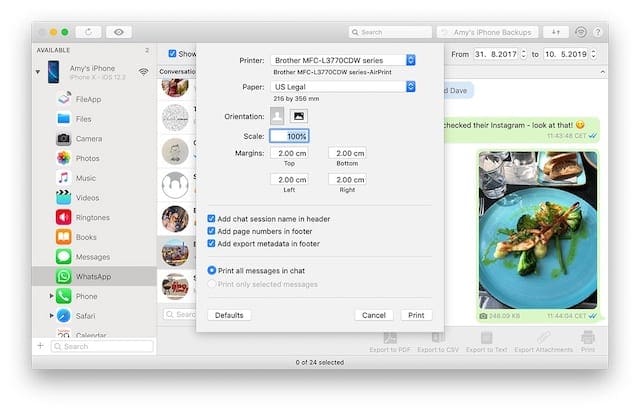Viewport: 640px width, 411px height.
Task: Click the Scale 100% field
Action: [x=289, y=136]
